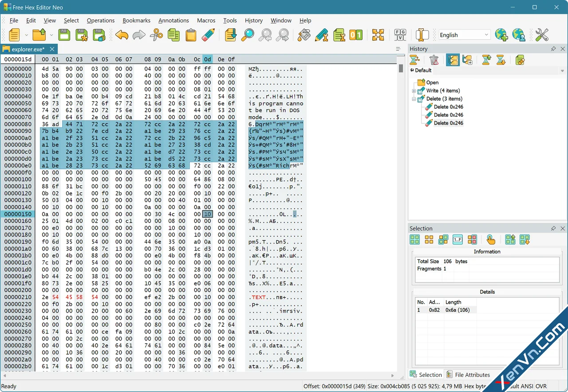Expand the Write (4 items) node

pos(414,91)
